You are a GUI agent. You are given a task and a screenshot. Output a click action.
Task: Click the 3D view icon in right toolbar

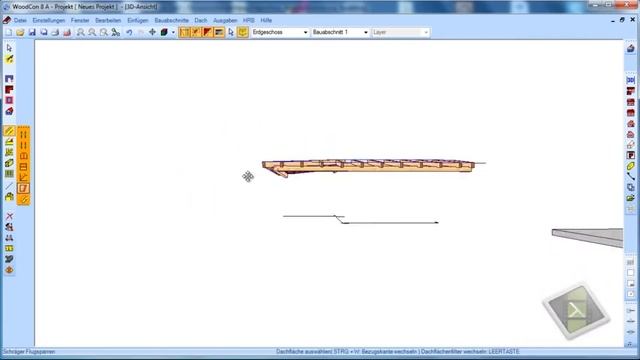(631, 80)
